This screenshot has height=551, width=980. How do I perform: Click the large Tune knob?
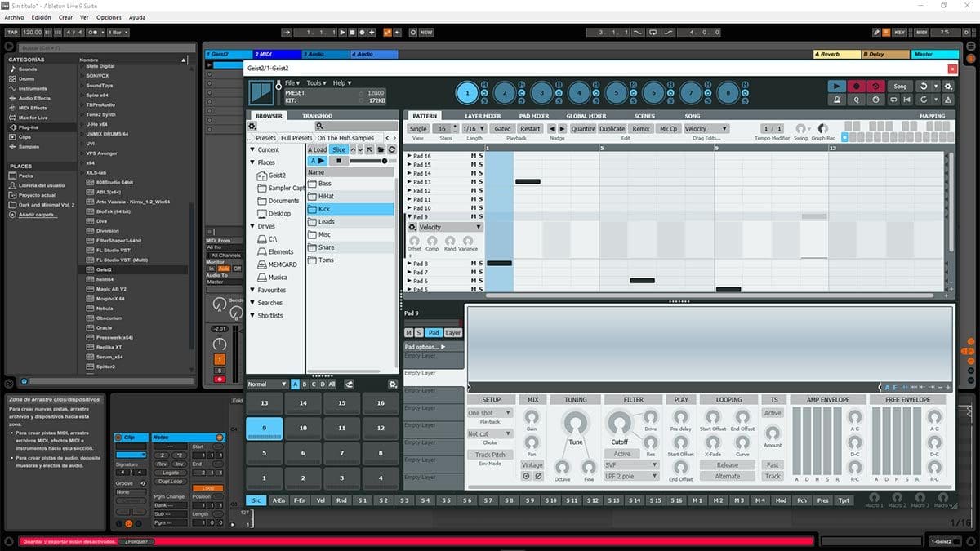(576, 422)
